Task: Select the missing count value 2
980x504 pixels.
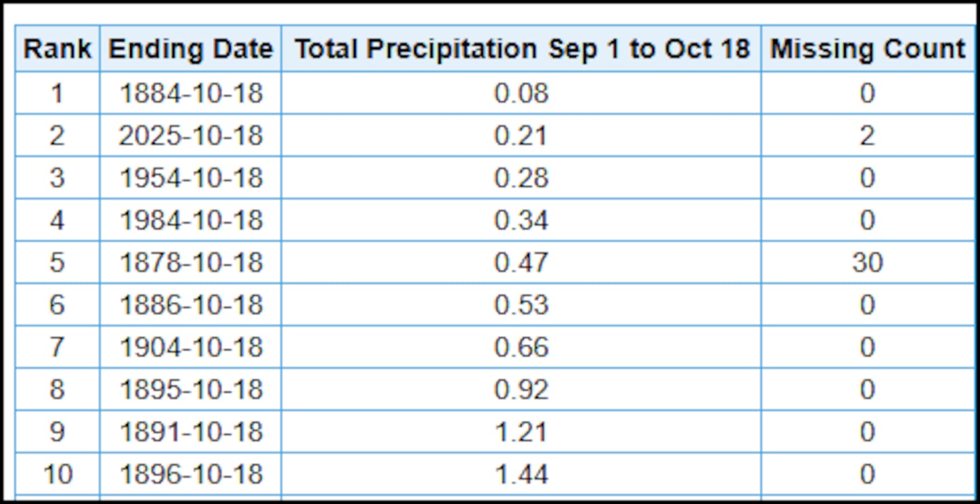Action: pos(867,136)
